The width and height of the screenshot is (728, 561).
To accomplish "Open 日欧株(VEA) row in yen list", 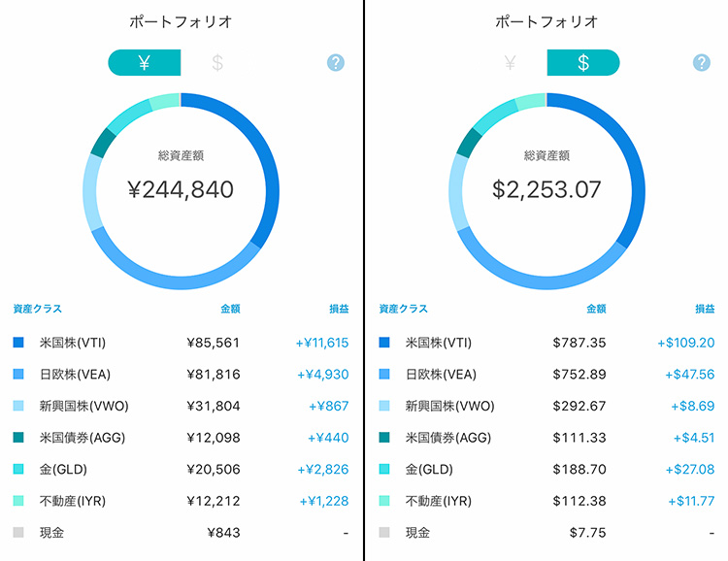I will pos(182,375).
